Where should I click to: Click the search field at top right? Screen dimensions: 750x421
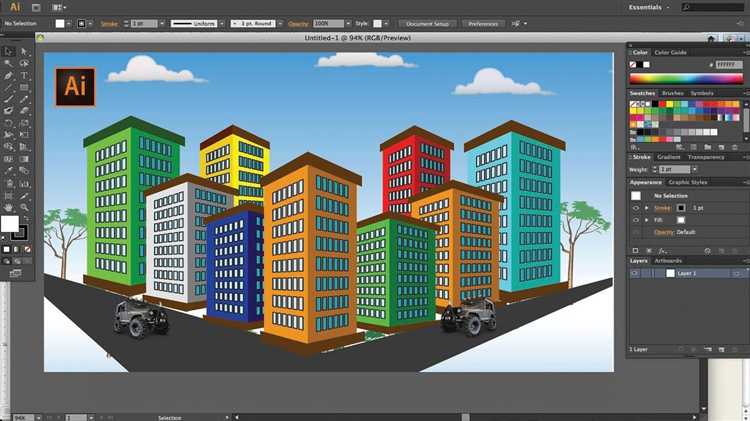(713, 7)
